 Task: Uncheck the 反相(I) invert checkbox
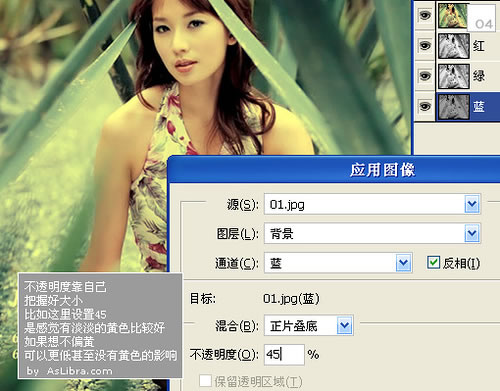tap(433, 263)
